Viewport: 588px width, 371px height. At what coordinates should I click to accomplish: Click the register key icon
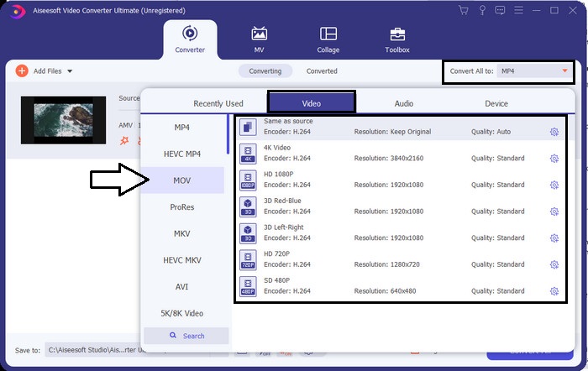coord(482,10)
